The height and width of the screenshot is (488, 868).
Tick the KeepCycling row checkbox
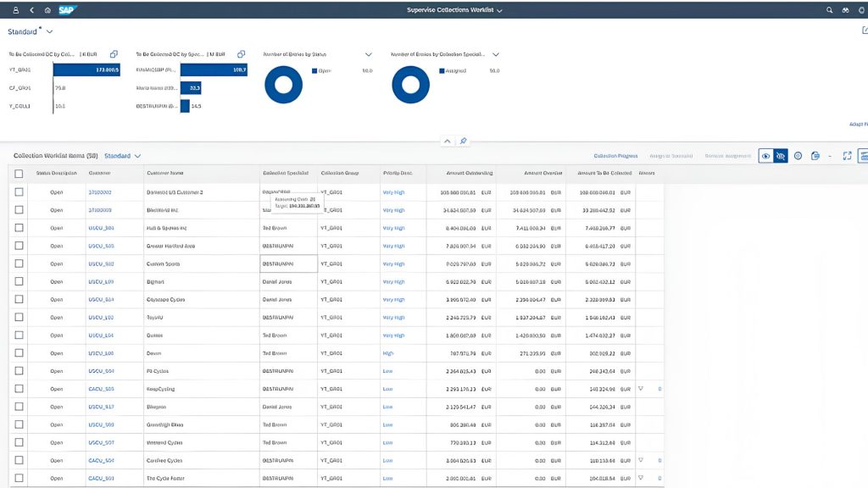pyautogui.click(x=19, y=389)
